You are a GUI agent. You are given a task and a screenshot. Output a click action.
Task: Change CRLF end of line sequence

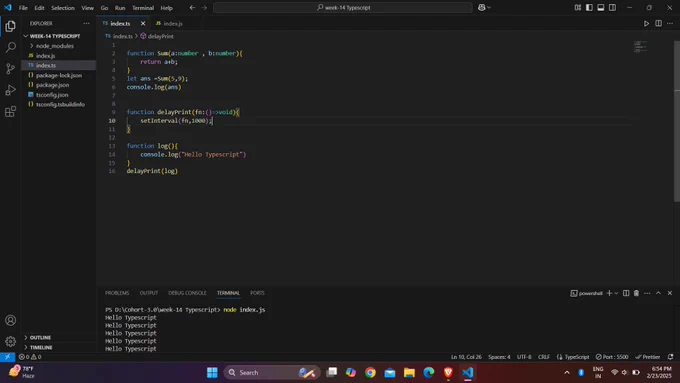tap(544, 357)
